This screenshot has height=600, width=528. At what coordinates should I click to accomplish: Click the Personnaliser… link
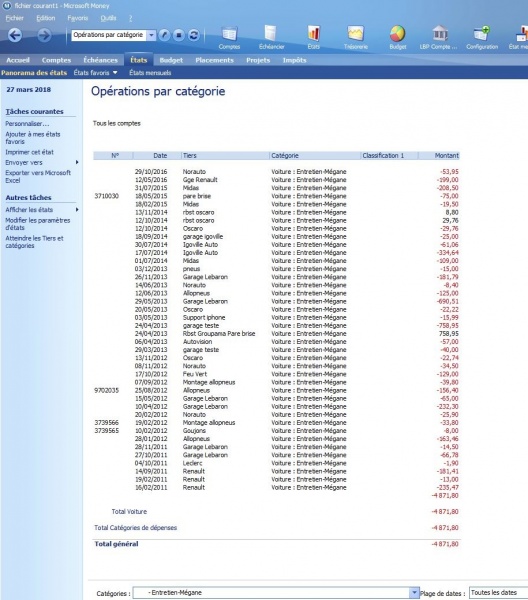coord(27,124)
